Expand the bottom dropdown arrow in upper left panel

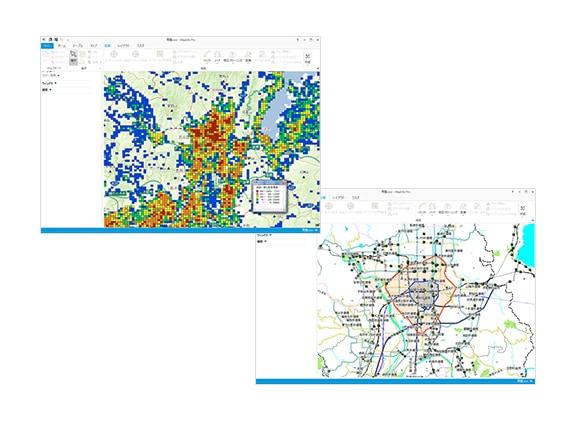pos(50,90)
